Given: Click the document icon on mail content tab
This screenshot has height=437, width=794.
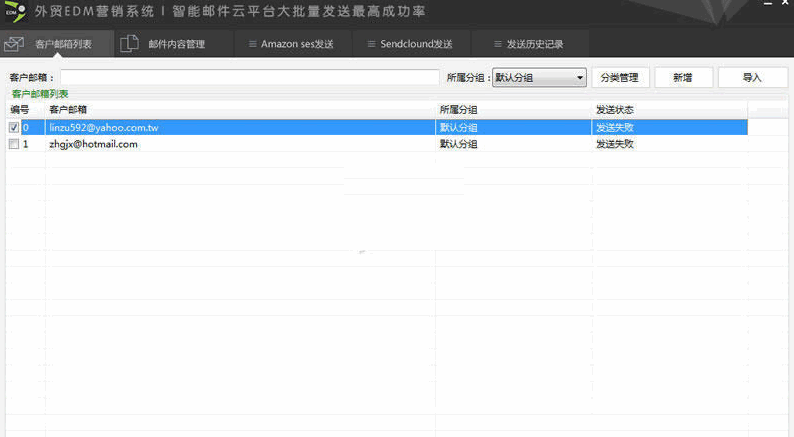Looking at the screenshot, I should (129, 44).
